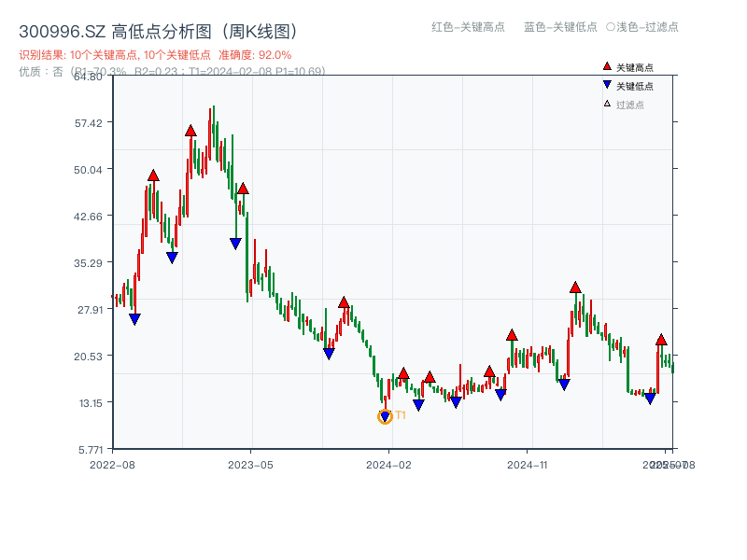This screenshot has height=560, width=747.
Task: Click the 2023-05 x-axis date label
Action: (250, 465)
